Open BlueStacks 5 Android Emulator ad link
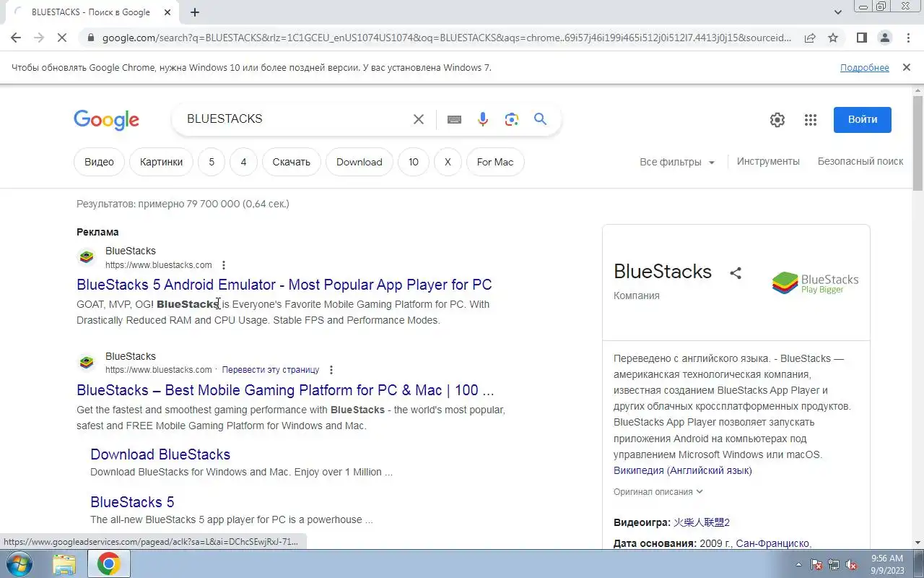924x578 pixels. click(x=284, y=285)
